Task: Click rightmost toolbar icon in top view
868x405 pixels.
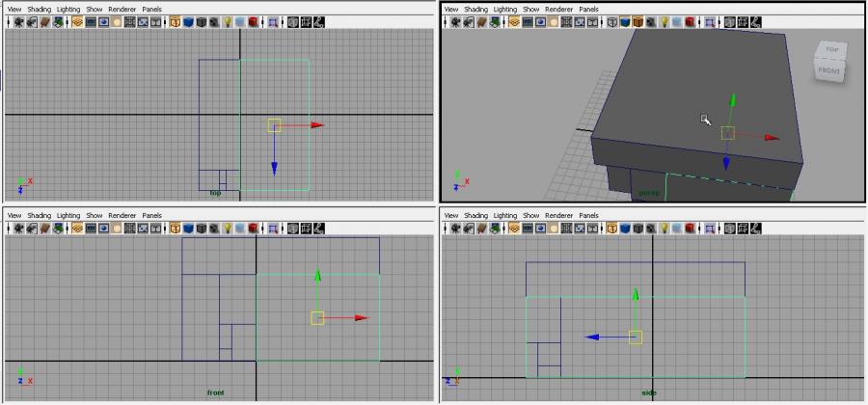Action: click(319, 22)
